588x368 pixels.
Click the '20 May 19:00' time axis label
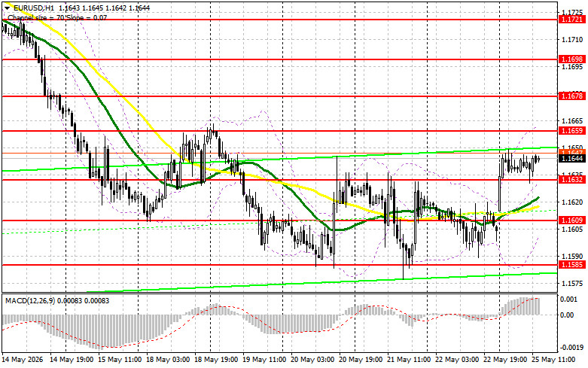(361, 360)
